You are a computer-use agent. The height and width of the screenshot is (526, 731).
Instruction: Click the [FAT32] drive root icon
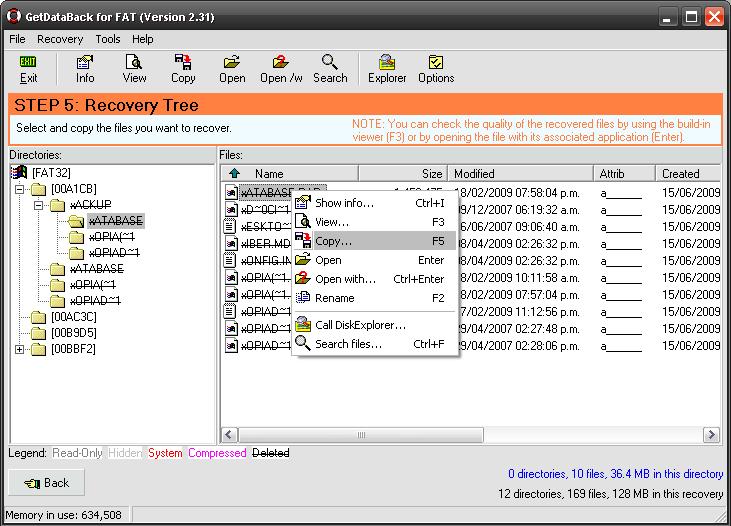pos(19,173)
